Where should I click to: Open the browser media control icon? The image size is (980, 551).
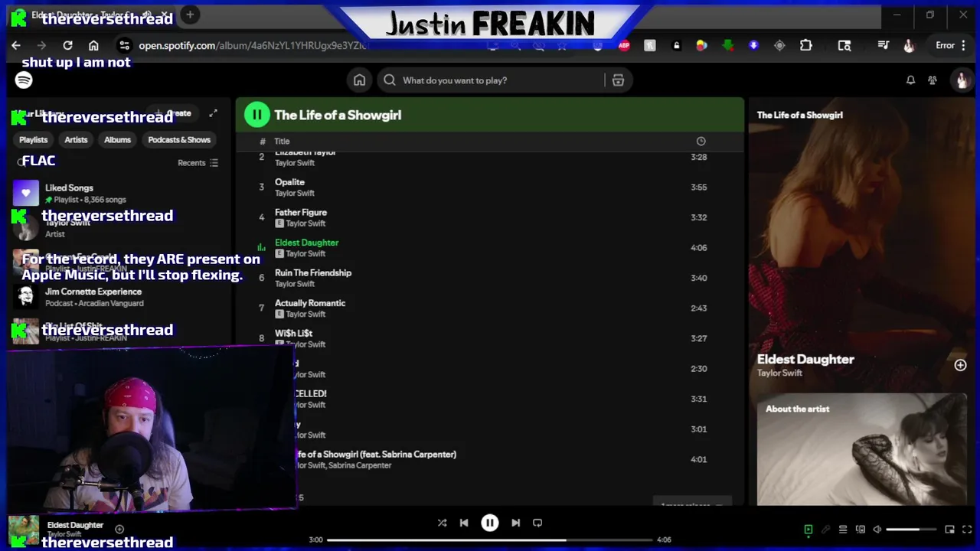(883, 45)
